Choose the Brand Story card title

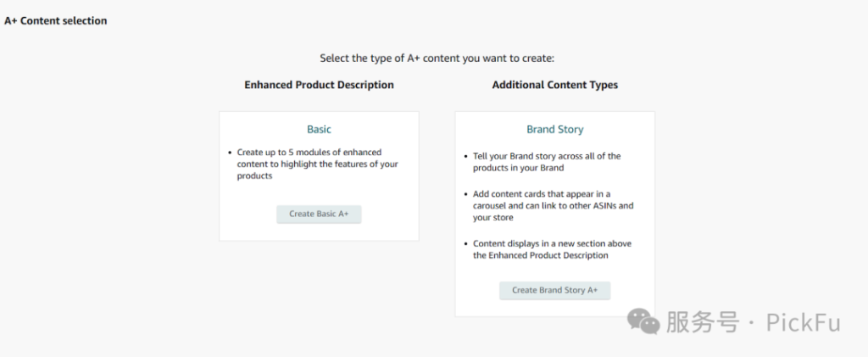tap(554, 130)
